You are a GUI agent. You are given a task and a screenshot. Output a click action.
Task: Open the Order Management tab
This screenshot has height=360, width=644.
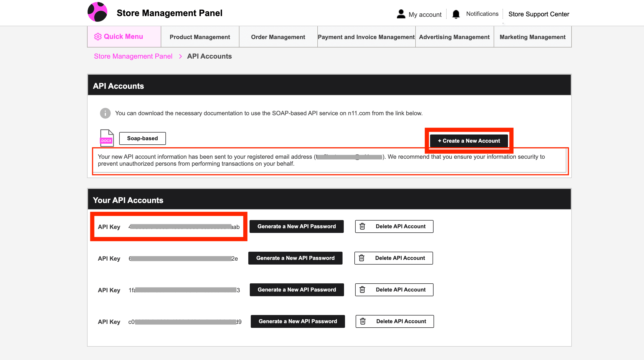click(x=278, y=37)
